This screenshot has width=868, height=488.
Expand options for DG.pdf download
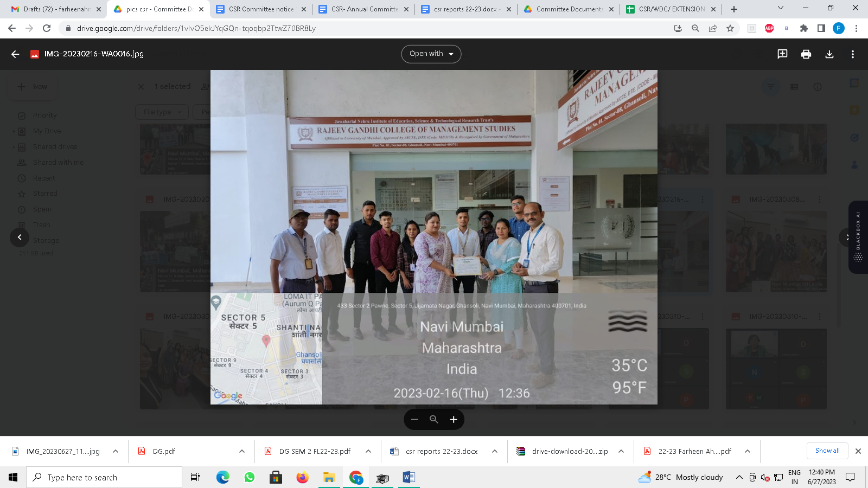pos(242,451)
